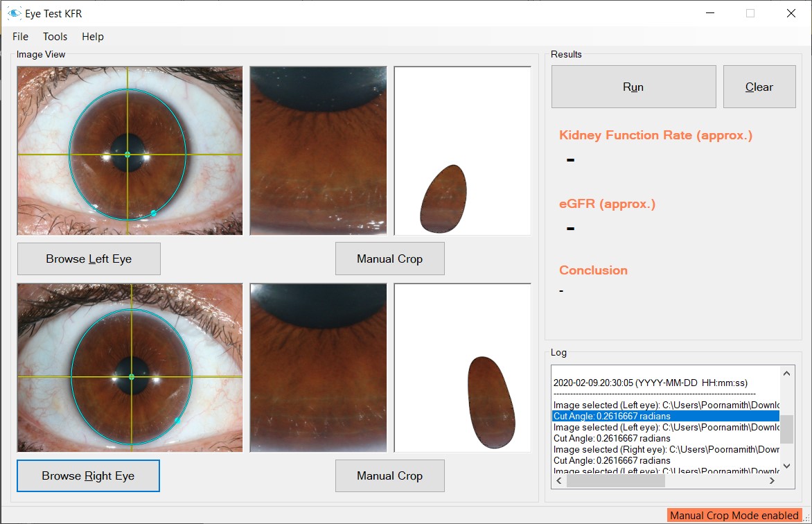Click the log scroll left arrow

(x=558, y=481)
